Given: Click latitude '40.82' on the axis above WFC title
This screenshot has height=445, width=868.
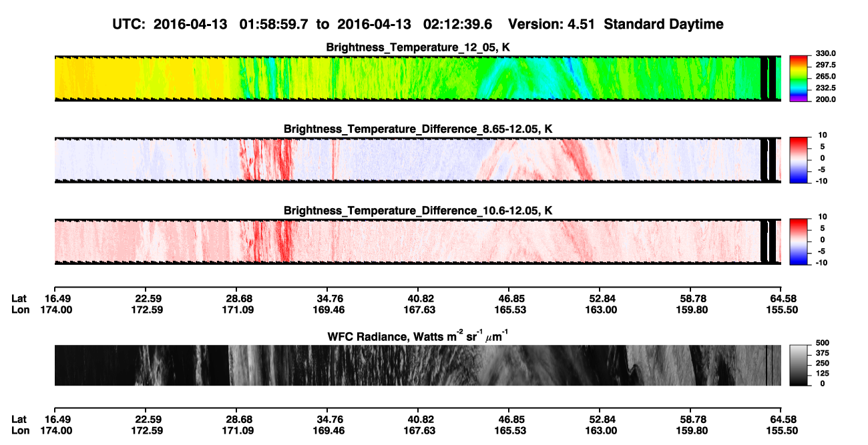Looking at the screenshot, I should tap(418, 299).
